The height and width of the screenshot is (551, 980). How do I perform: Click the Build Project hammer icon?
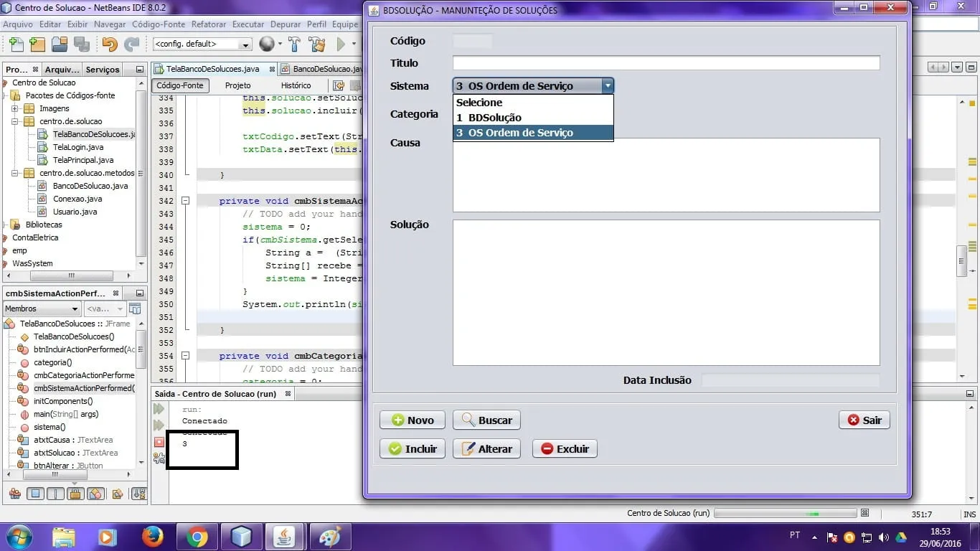(294, 44)
